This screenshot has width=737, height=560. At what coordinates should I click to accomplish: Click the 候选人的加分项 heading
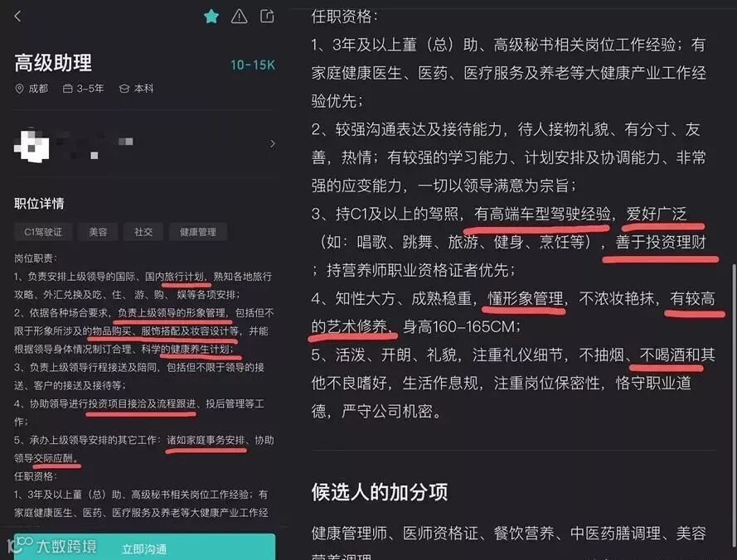coord(380,492)
